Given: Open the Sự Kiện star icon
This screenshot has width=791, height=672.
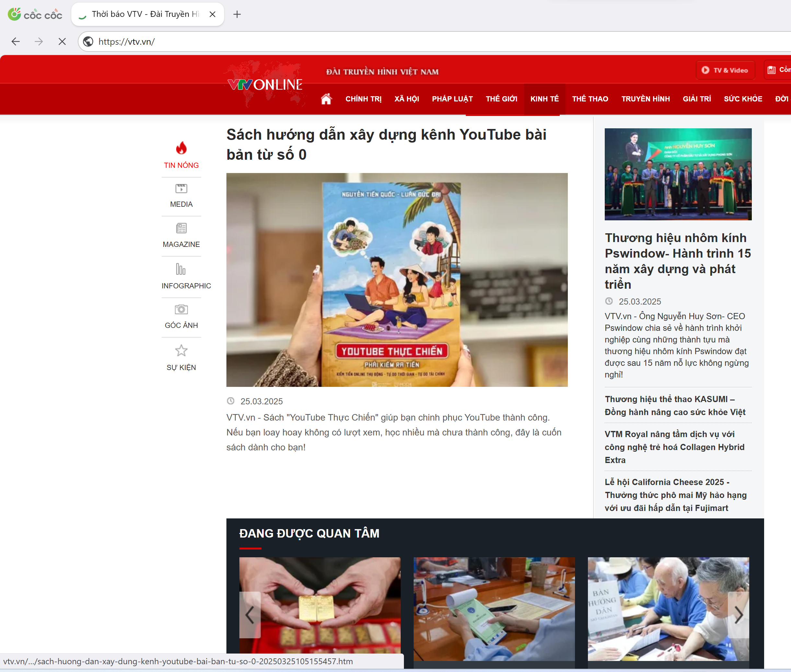Looking at the screenshot, I should tap(181, 351).
